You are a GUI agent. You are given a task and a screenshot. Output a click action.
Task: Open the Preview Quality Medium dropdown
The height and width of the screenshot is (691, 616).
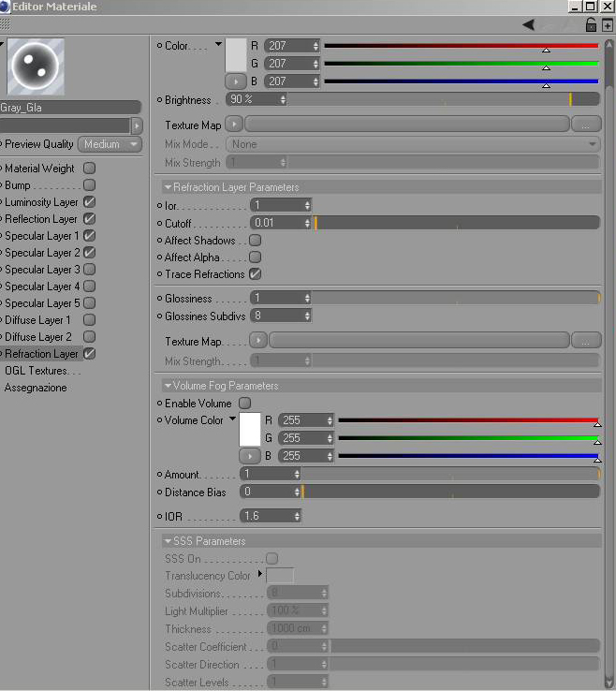click(110, 144)
